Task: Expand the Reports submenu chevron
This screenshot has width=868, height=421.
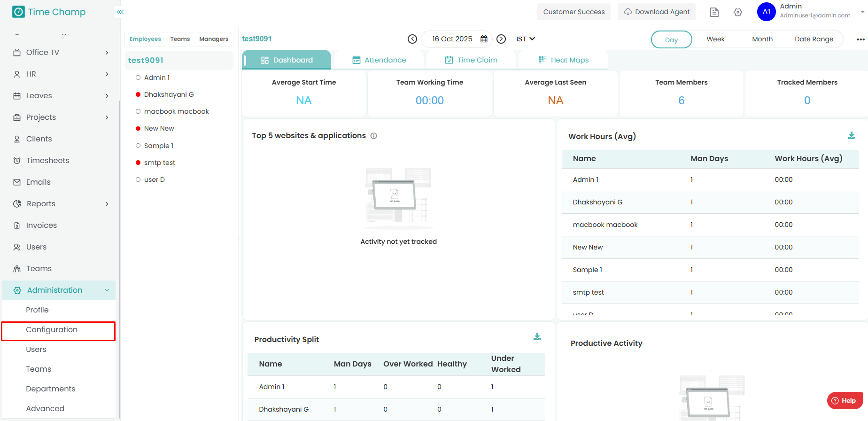Action: 107,204
